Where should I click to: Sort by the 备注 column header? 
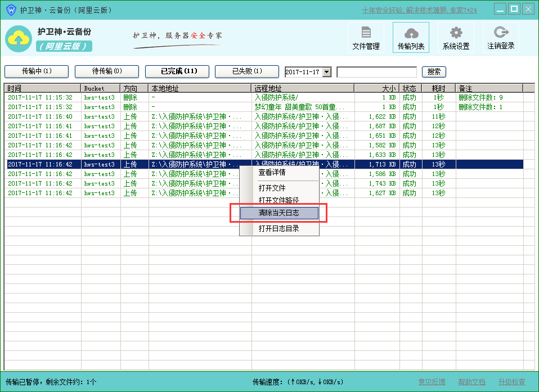pyautogui.click(x=489, y=88)
